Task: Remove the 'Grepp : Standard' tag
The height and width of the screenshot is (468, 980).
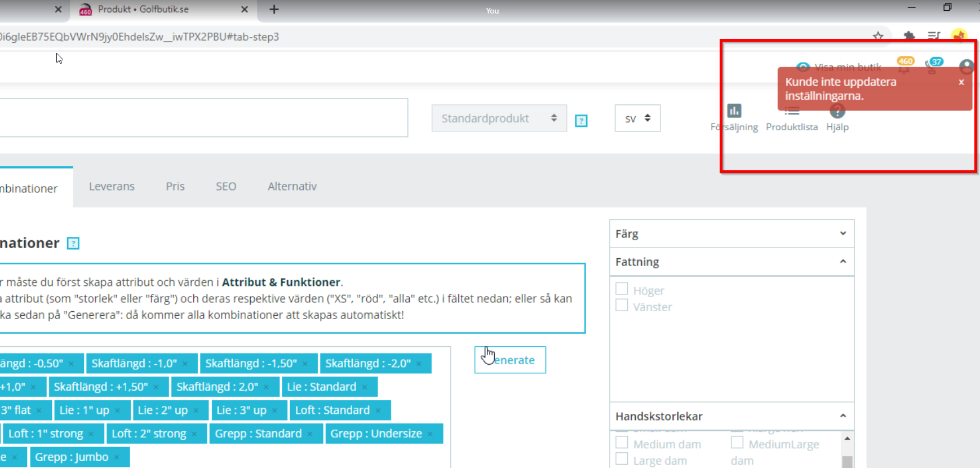Action: coord(310,434)
